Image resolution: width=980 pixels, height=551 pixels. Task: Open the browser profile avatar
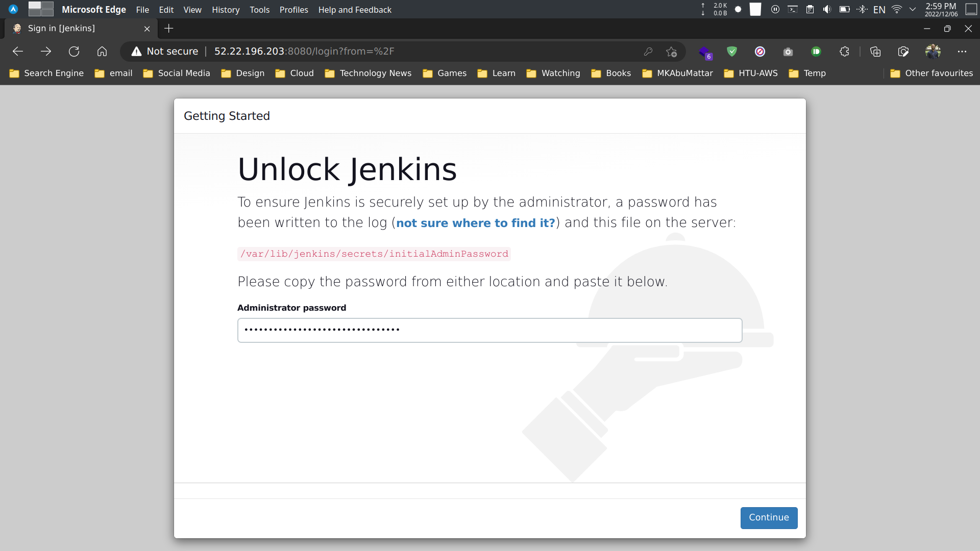934,52
